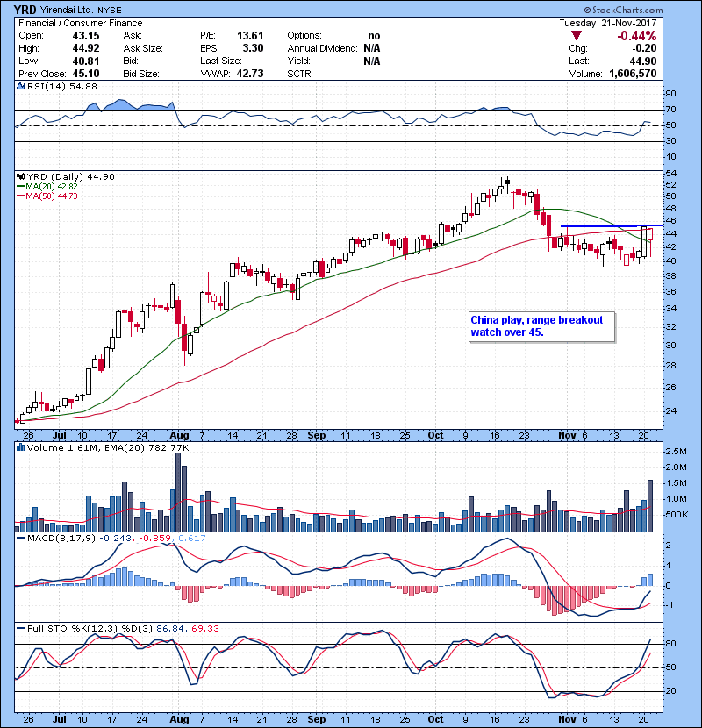Click the 80 level on stochastic axis
The image size is (702, 728).
coord(670,644)
